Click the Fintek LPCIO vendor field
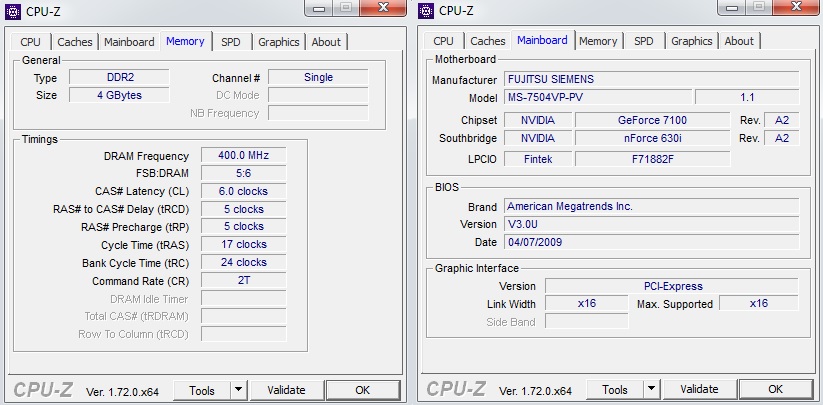 538,159
